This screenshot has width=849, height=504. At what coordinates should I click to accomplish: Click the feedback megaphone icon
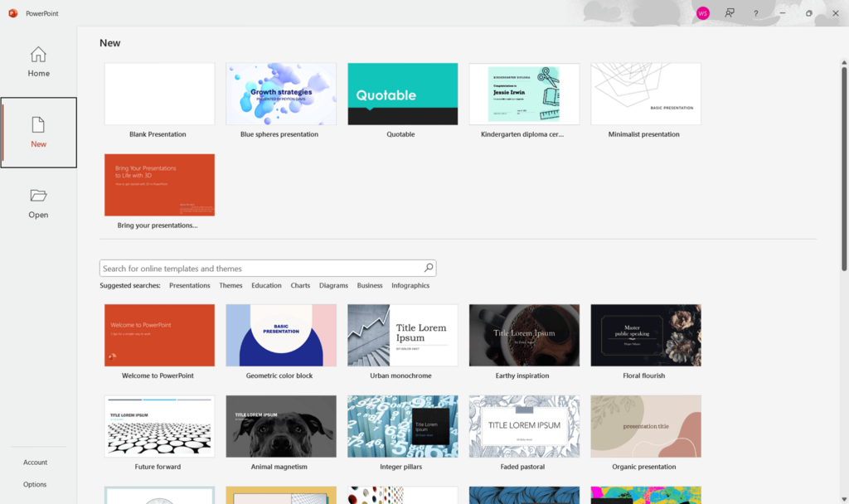point(729,13)
